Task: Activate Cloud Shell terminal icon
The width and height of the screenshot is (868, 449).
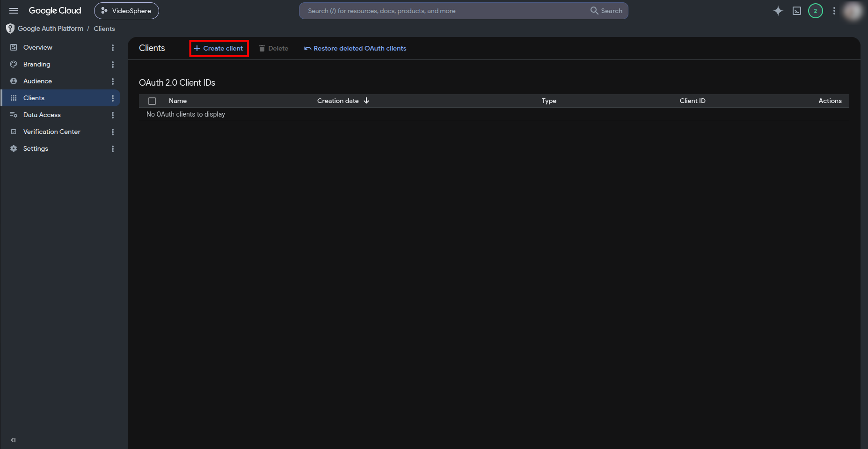Action: pos(797,11)
